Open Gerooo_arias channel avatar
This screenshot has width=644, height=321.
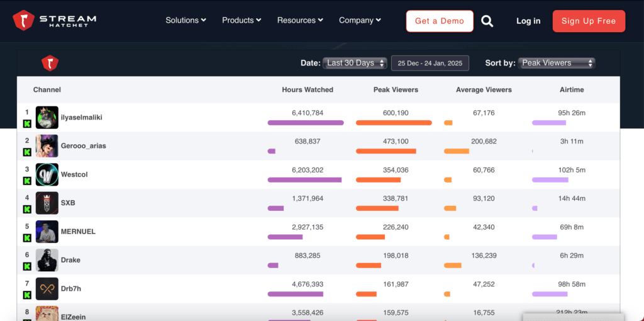click(47, 146)
